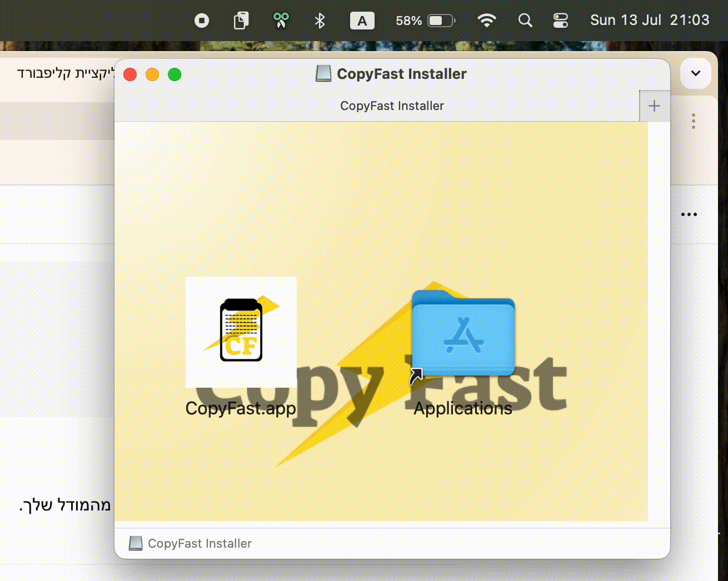
Task: Minimize the CopyFast Installer window
Action: [152, 74]
